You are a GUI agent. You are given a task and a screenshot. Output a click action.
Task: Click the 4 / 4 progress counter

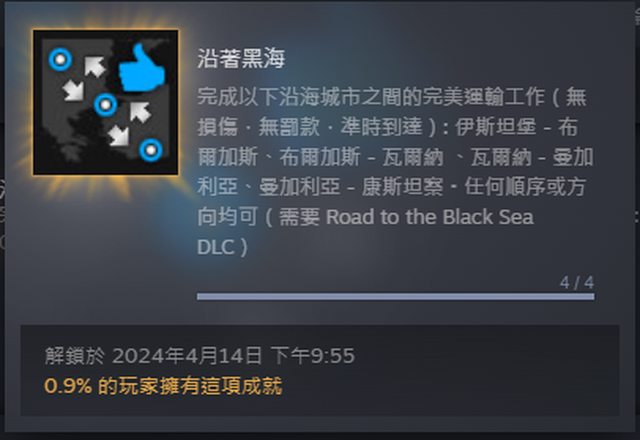pyautogui.click(x=577, y=282)
